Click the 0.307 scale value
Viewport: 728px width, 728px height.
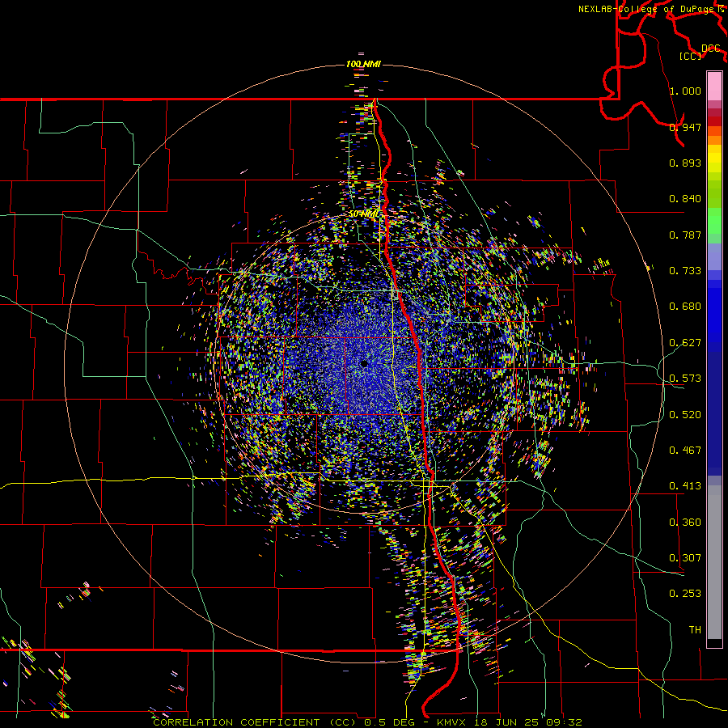(685, 558)
